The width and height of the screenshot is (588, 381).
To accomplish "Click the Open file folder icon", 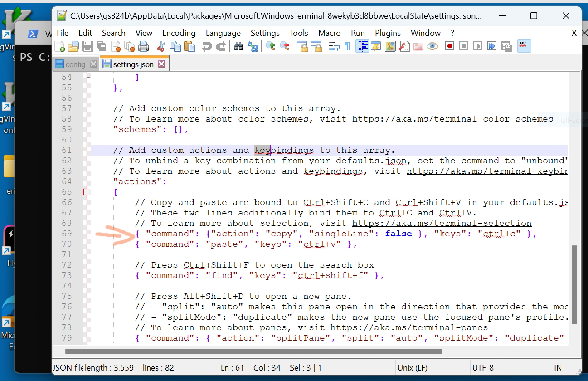I will (x=73, y=46).
